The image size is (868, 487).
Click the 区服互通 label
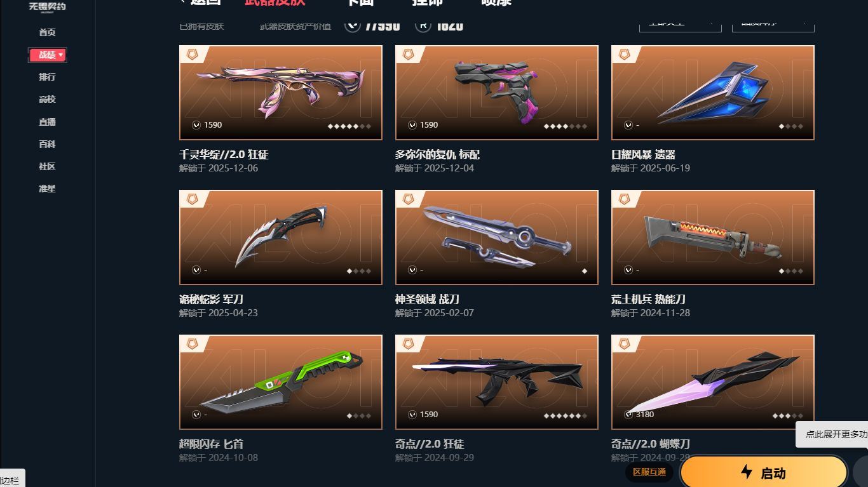pos(649,472)
